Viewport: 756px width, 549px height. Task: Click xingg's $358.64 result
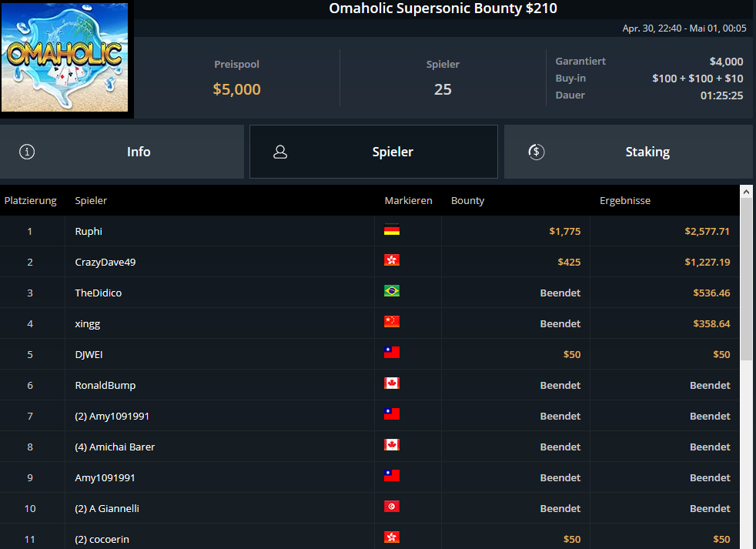pyautogui.click(x=711, y=323)
